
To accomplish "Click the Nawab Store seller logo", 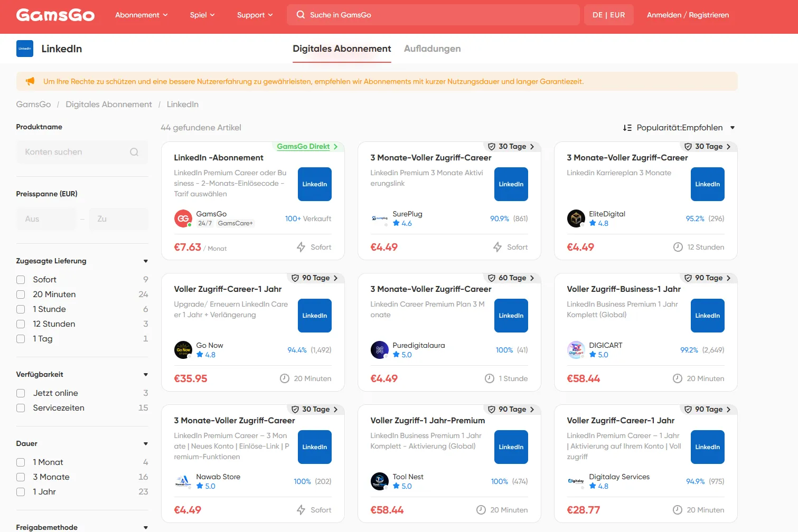I will (x=183, y=481).
